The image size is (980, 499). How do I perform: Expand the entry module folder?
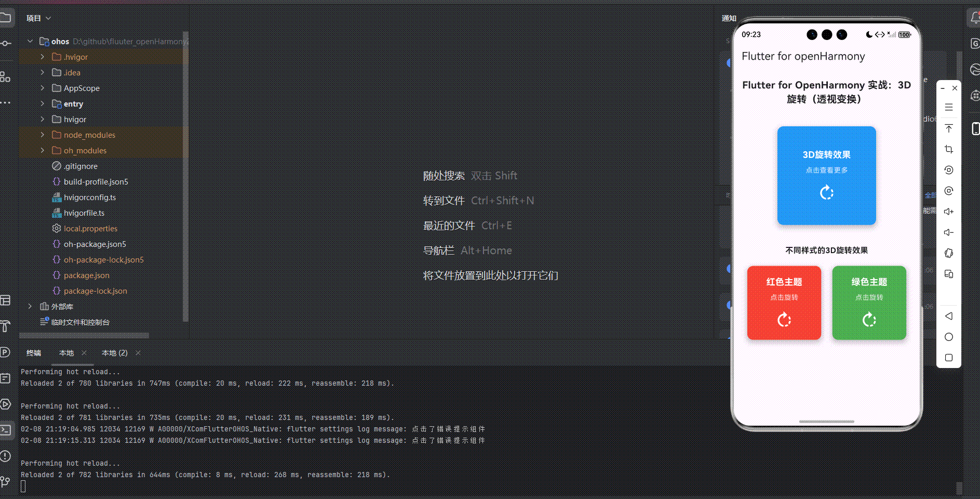point(43,103)
